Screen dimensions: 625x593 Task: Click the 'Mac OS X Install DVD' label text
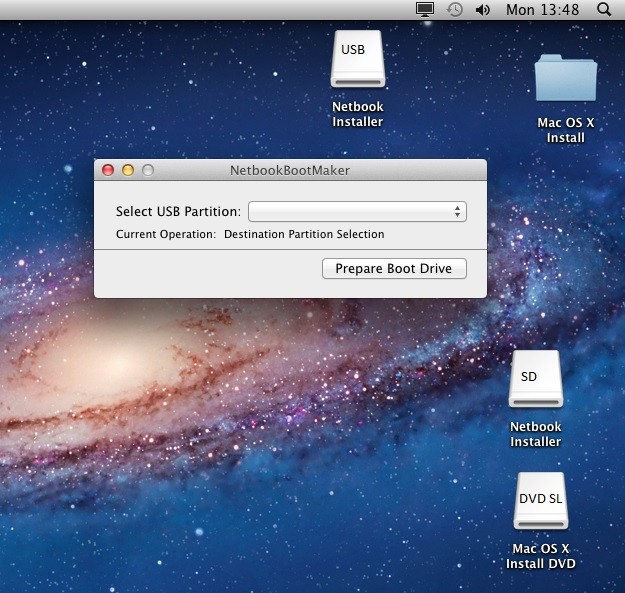[540, 556]
